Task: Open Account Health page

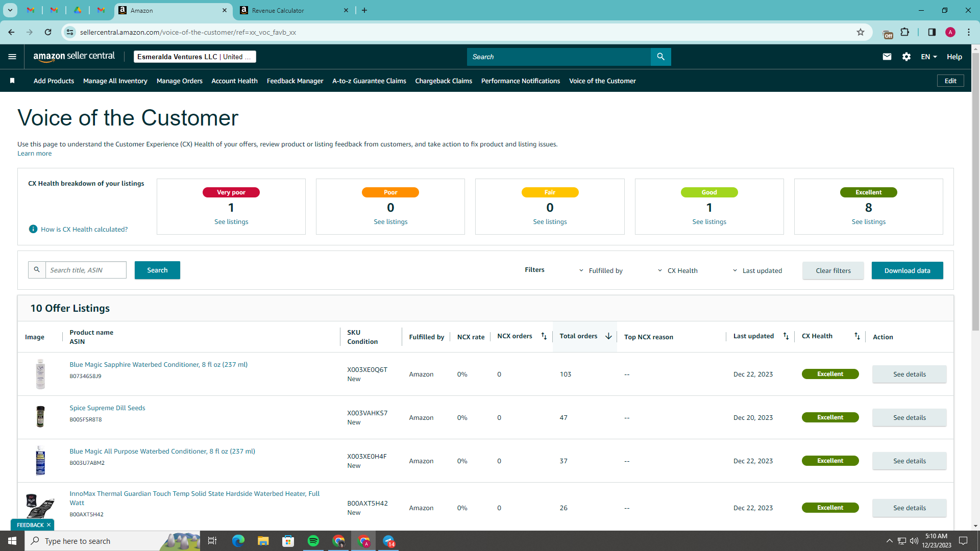Action: click(235, 81)
